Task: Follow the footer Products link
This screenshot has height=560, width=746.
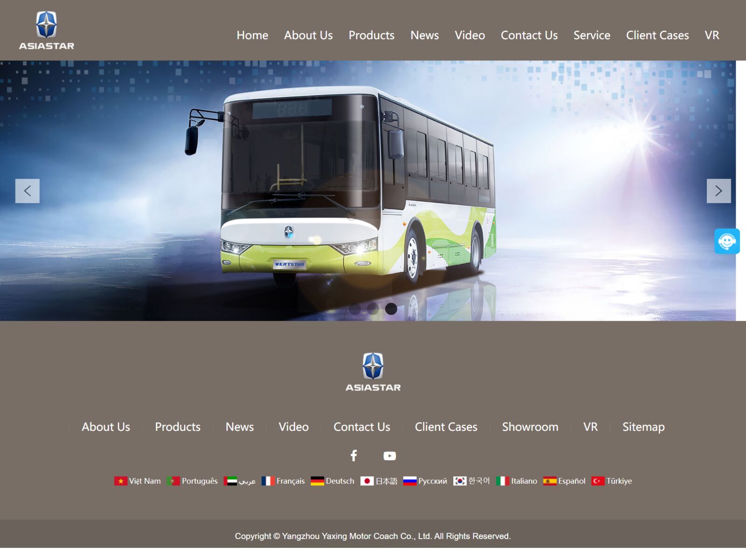Action: click(178, 427)
